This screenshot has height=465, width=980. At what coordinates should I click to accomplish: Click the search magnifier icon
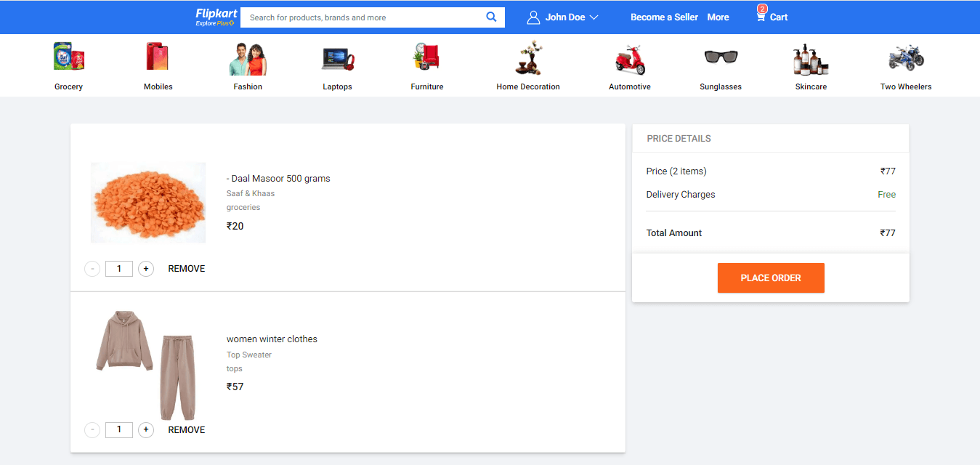coord(492,17)
